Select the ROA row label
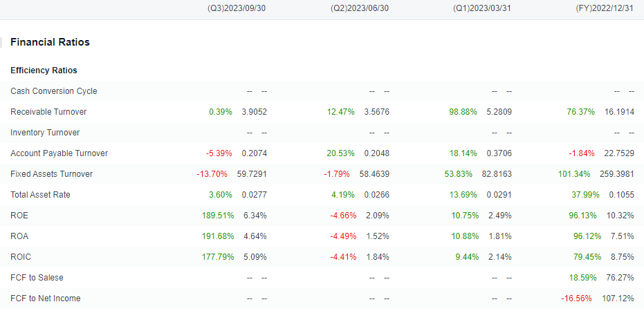The width and height of the screenshot is (644, 313). (x=19, y=236)
